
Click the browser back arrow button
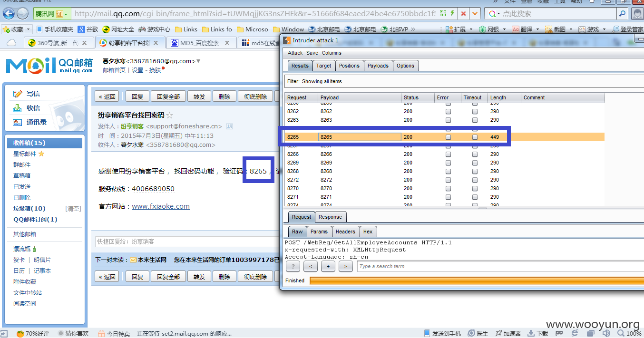[x=9, y=13]
